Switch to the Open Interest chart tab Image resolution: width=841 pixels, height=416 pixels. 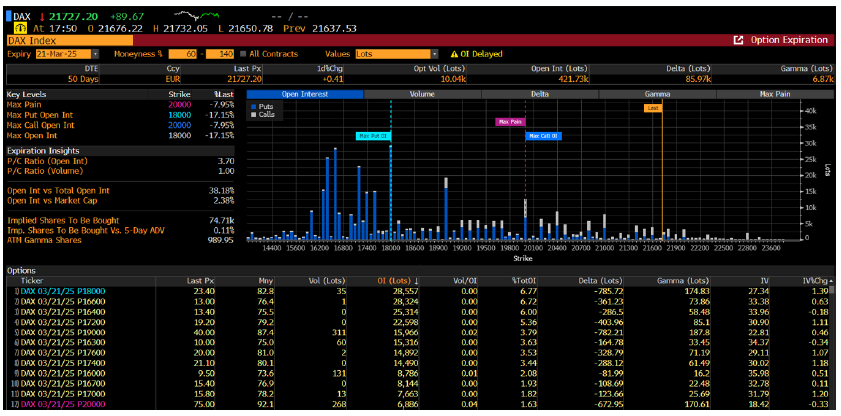pyautogui.click(x=305, y=94)
